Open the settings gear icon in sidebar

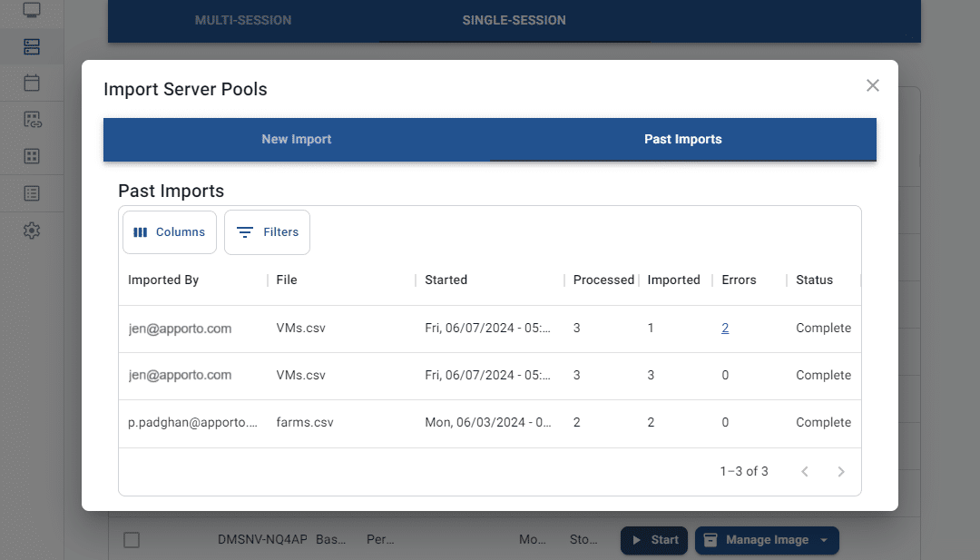(x=32, y=231)
